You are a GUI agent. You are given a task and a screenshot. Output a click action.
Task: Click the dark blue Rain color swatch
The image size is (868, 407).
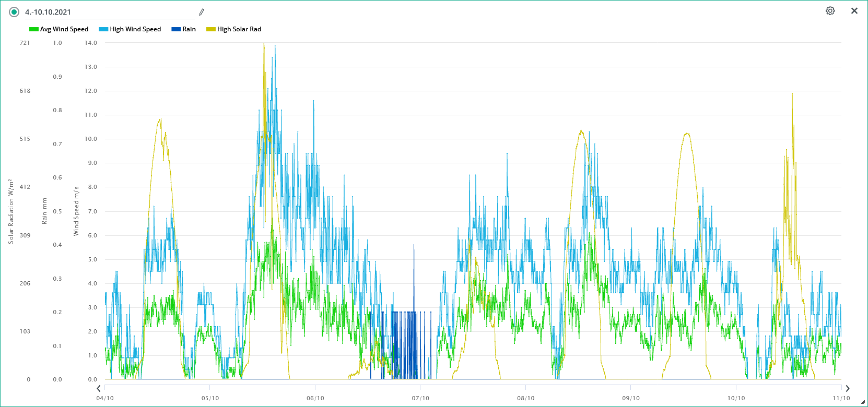click(x=176, y=29)
